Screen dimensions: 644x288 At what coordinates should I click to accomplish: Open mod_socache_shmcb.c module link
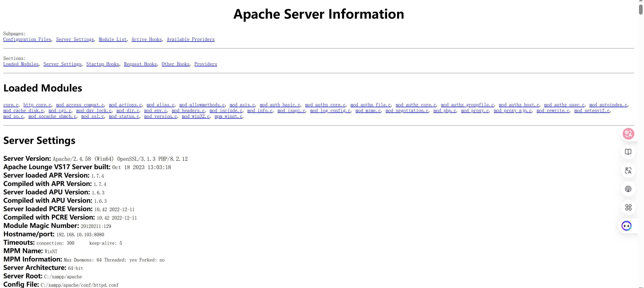click(x=52, y=116)
